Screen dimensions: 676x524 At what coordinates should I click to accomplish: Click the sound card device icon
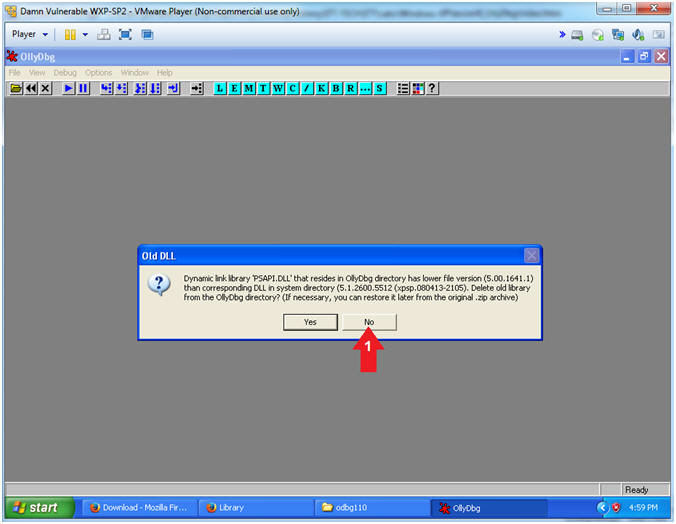[x=638, y=35]
